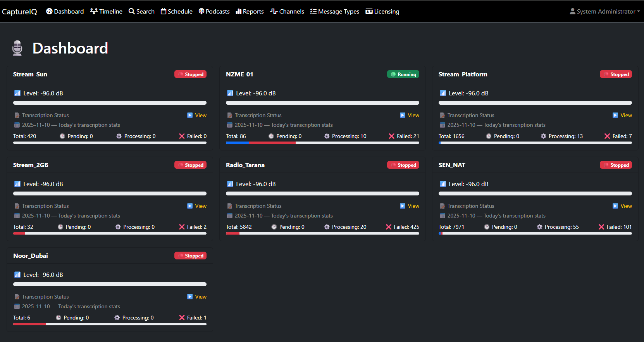Click the audio level icon in the Stream_Sun card
Viewport: 644px width, 342px height.
pos(17,93)
